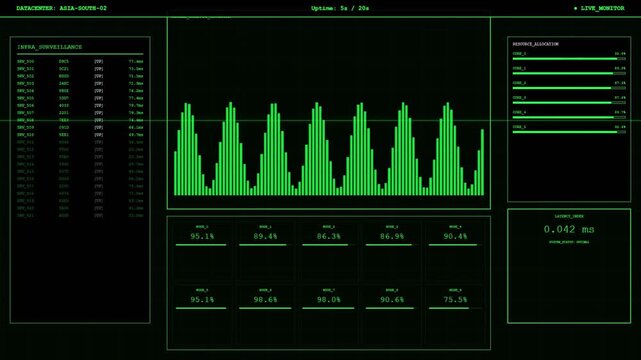This screenshot has height=360, width=641.
Task: Select the RESOURCE_ALLOCATION panel title
Action: [536, 44]
